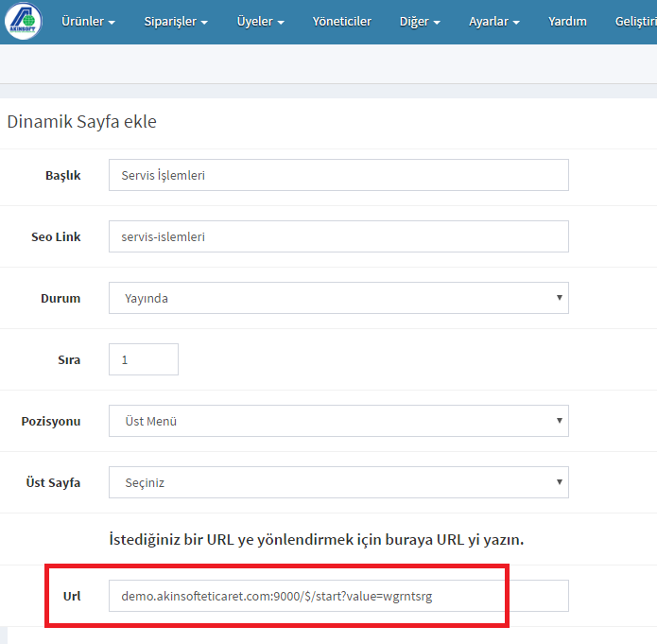
Task: Go to Yöneticiler page
Action: (x=342, y=22)
